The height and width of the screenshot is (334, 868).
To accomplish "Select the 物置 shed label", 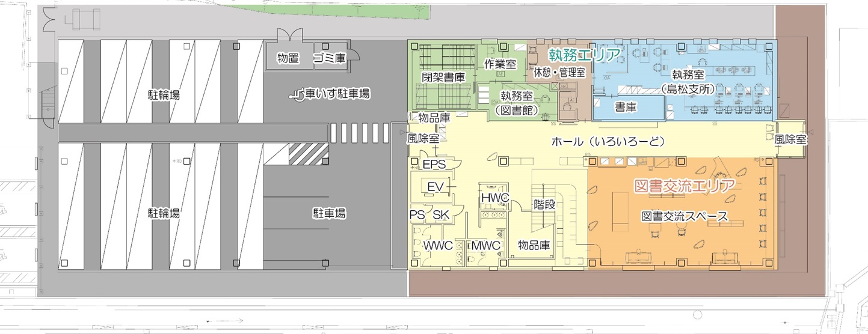I will click(288, 58).
